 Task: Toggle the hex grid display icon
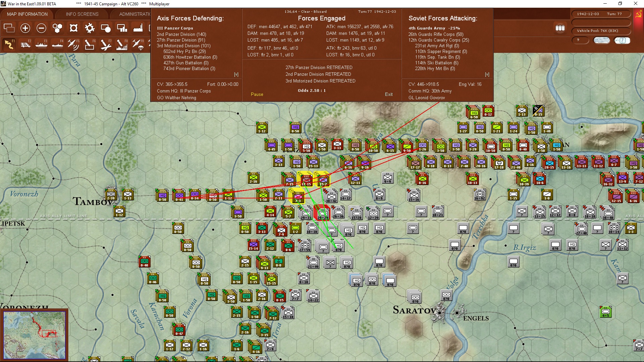pos(57,28)
